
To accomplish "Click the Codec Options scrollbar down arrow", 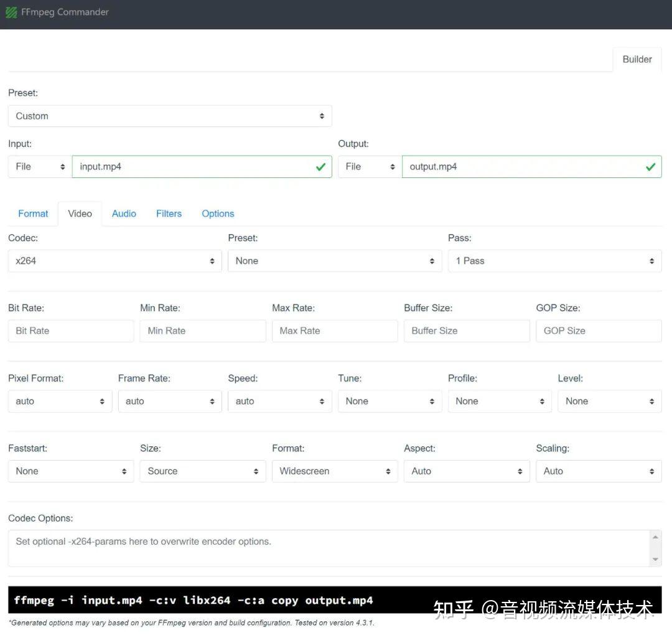I will 655,559.
